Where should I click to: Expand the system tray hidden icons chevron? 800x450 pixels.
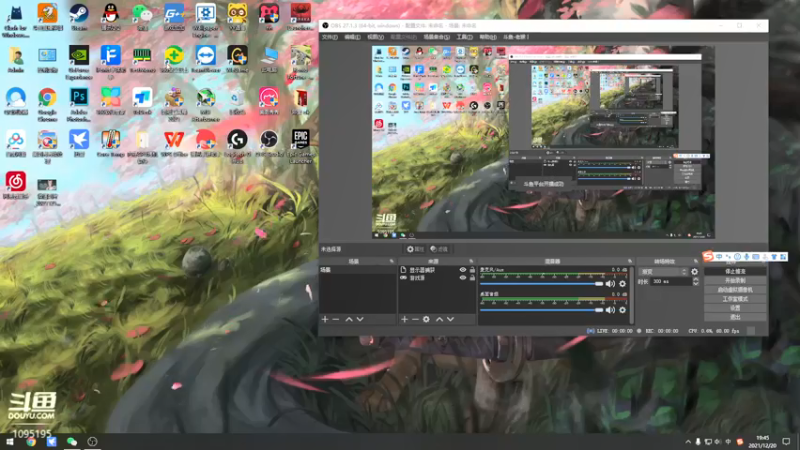tap(688, 442)
